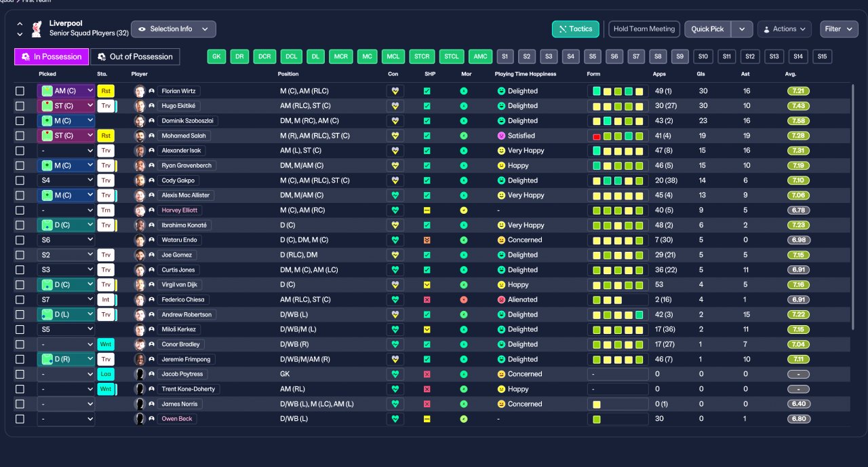Select Owen Beck's row checkbox

point(20,419)
